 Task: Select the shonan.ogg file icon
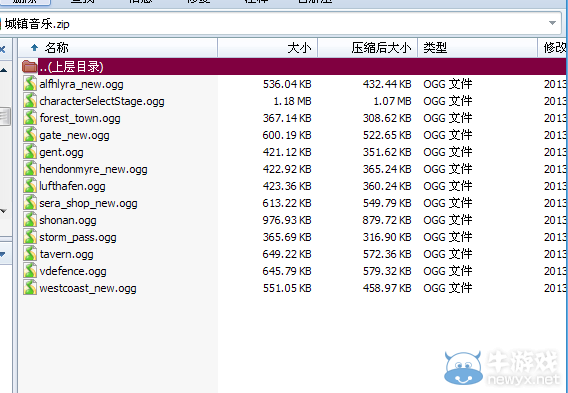pos(30,220)
